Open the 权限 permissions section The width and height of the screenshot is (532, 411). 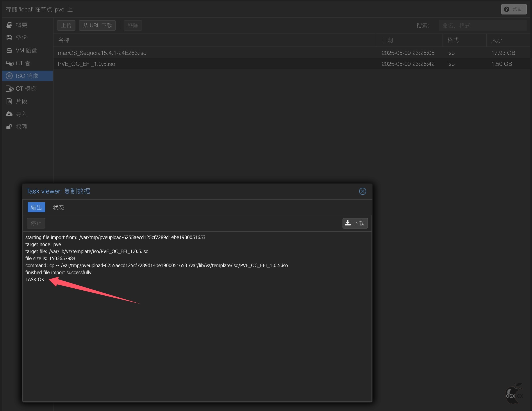coord(27,127)
